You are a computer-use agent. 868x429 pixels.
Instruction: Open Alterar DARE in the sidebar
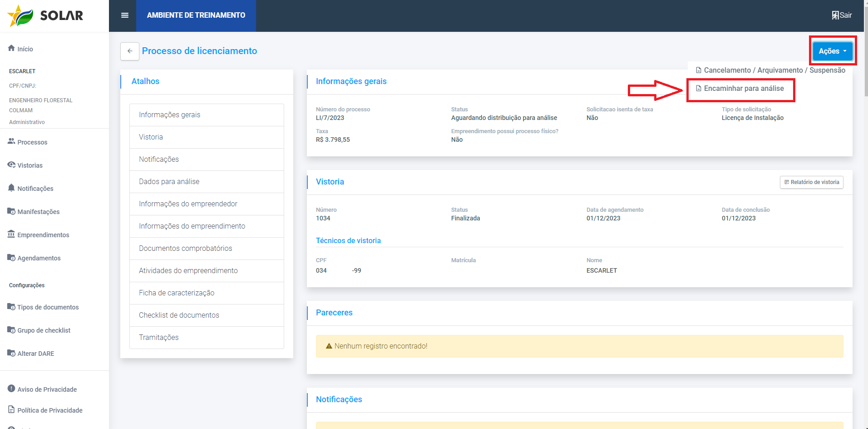(36, 354)
